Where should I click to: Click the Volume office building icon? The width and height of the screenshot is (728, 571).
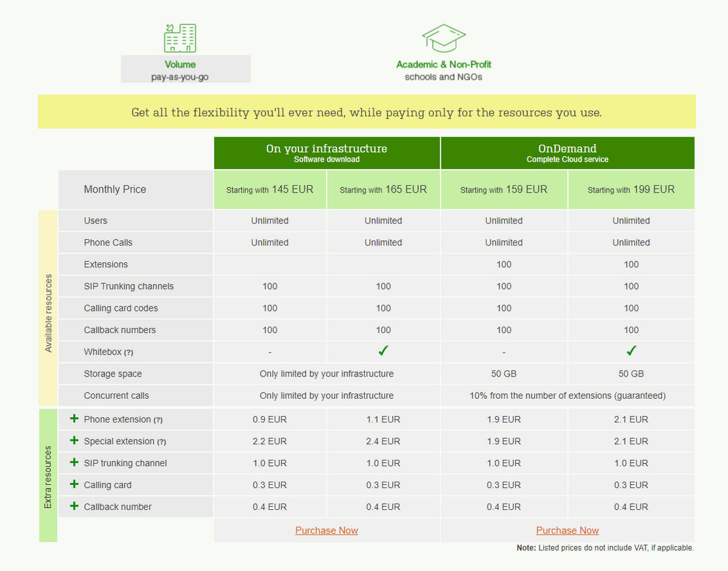click(180, 38)
